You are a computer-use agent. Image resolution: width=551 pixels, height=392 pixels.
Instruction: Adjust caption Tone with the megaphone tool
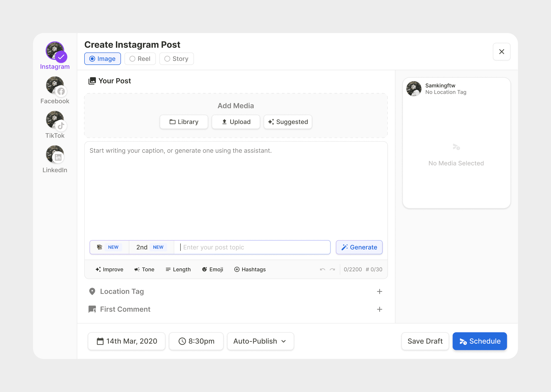pos(144,269)
